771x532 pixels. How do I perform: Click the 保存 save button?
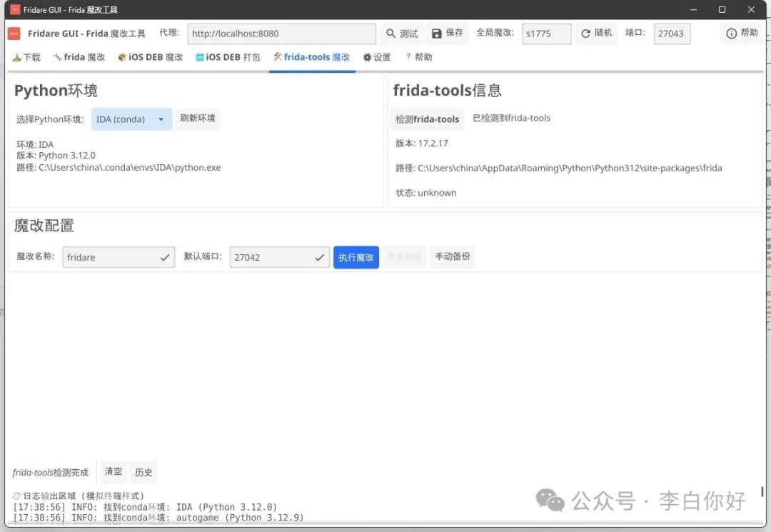tap(448, 33)
